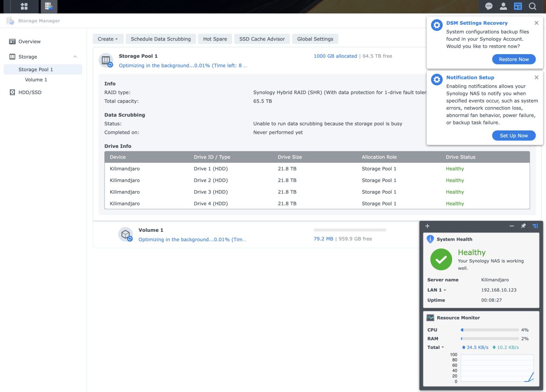546x392 pixels.
Task: Minimize the widget panel with the dash icon
Action: 512,226
